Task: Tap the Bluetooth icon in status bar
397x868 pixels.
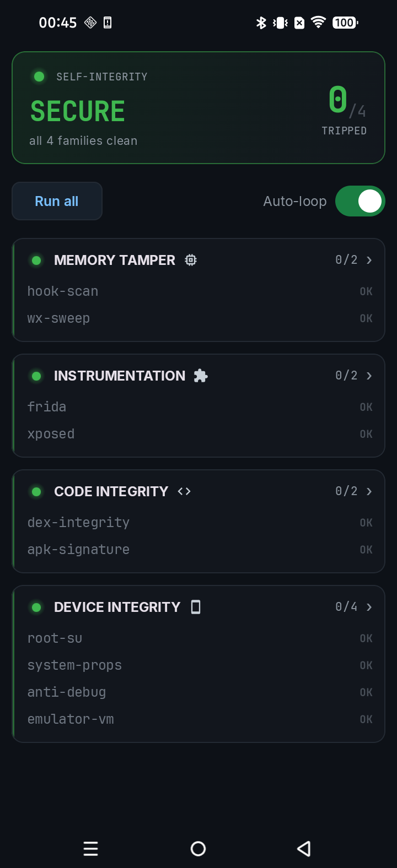Action: 261,23
